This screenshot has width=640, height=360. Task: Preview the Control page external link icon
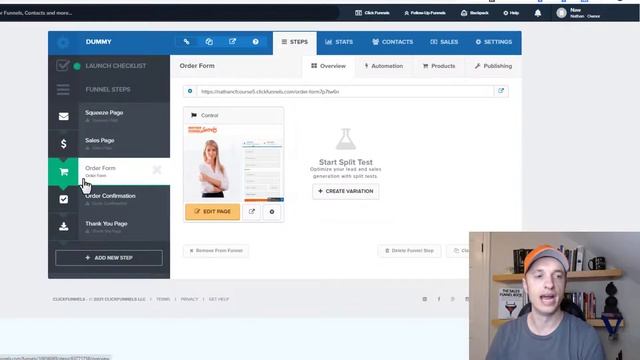point(251,211)
